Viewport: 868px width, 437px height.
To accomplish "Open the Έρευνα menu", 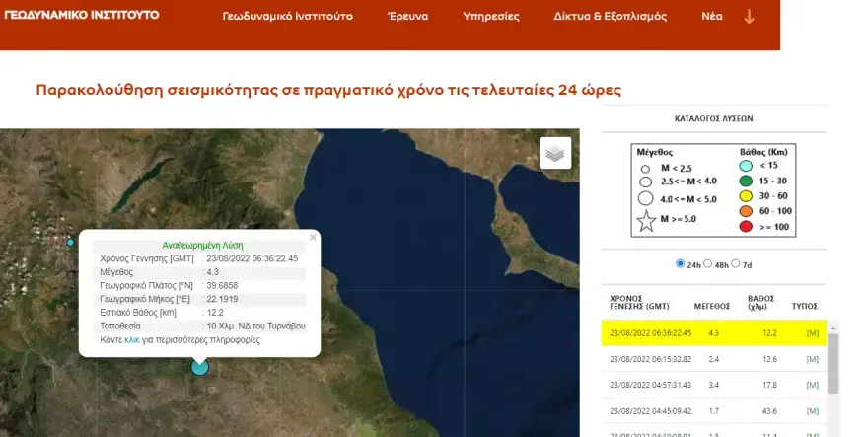I will [406, 17].
